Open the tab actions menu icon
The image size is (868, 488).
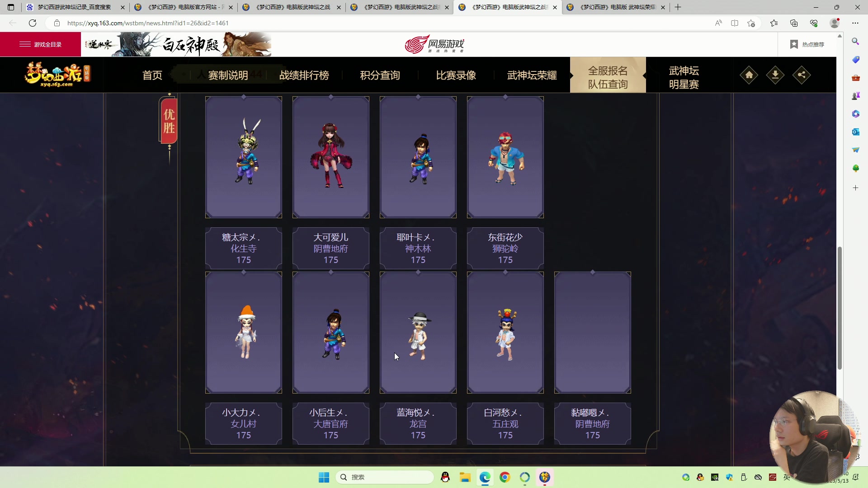tap(11, 7)
